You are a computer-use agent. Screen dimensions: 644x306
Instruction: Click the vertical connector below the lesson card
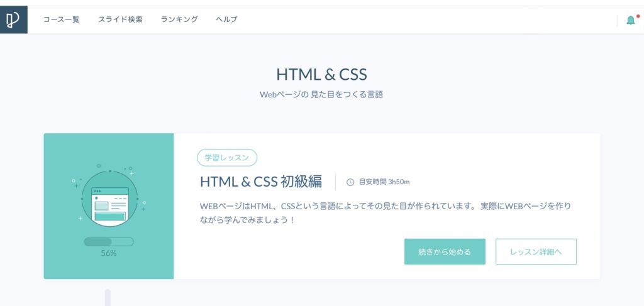coord(108,297)
